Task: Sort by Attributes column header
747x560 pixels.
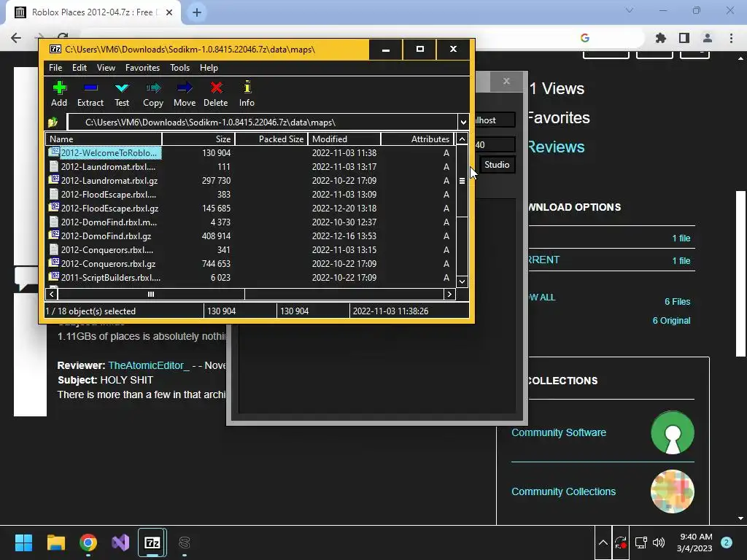Action: pos(417,139)
